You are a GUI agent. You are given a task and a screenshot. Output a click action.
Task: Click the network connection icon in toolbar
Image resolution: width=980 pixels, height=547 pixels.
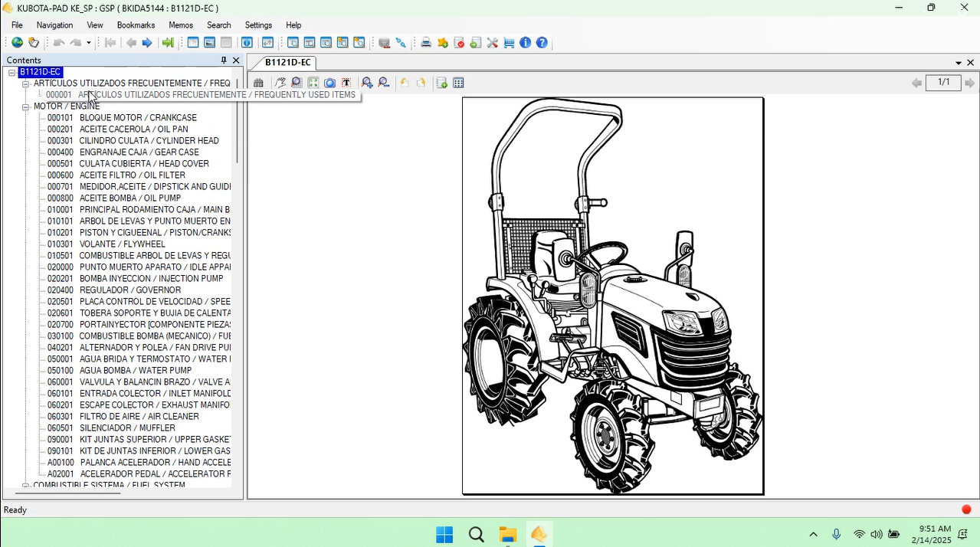click(401, 43)
